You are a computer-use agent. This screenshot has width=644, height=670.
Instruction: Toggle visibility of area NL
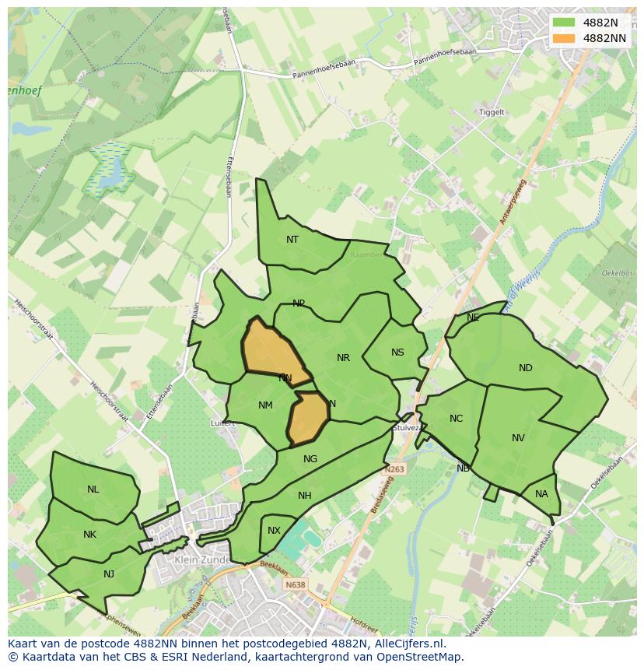click(x=93, y=489)
